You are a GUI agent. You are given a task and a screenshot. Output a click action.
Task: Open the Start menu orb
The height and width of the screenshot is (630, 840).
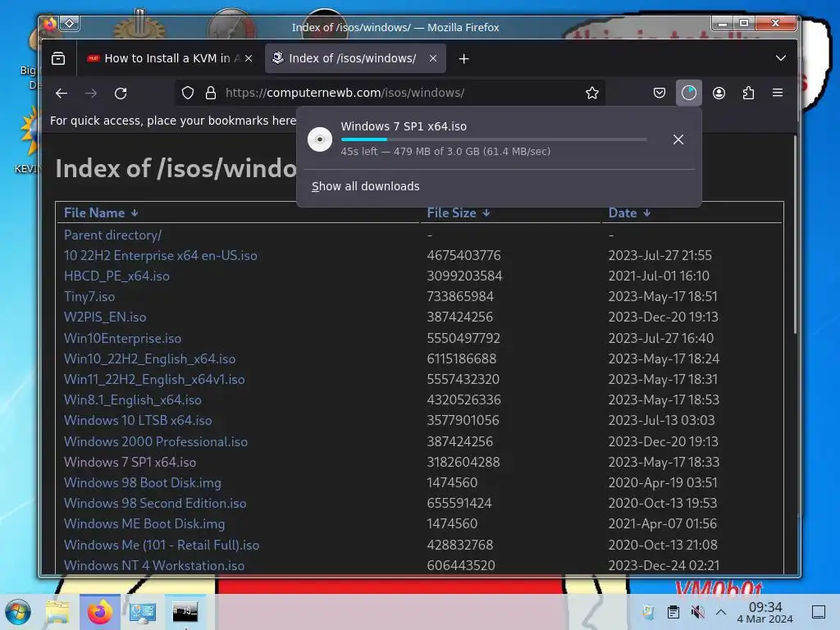[18, 612]
